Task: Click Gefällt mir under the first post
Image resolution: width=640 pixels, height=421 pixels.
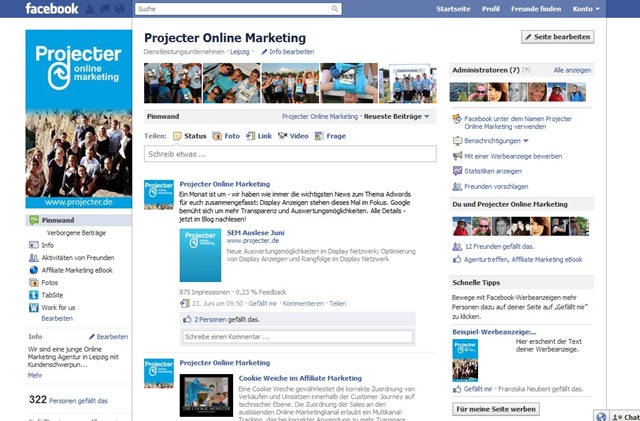Action: point(263,303)
